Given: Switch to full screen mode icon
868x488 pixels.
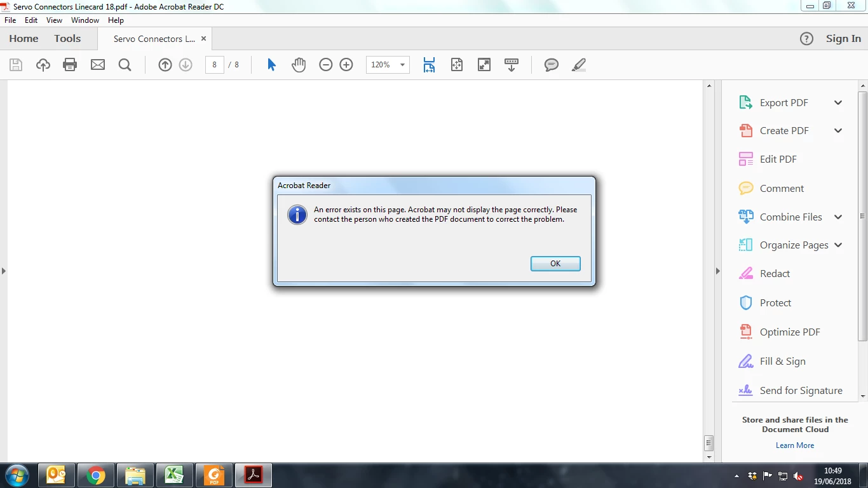Looking at the screenshot, I should [x=484, y=65].
